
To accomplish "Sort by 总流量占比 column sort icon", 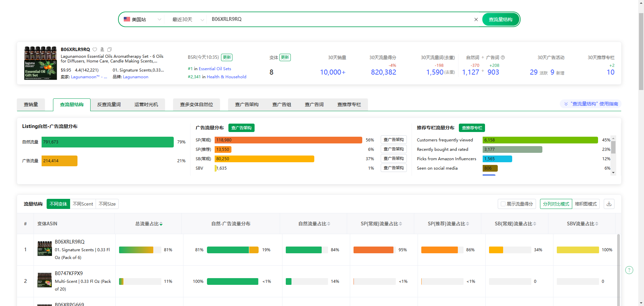I will click(x=161, y=224).
